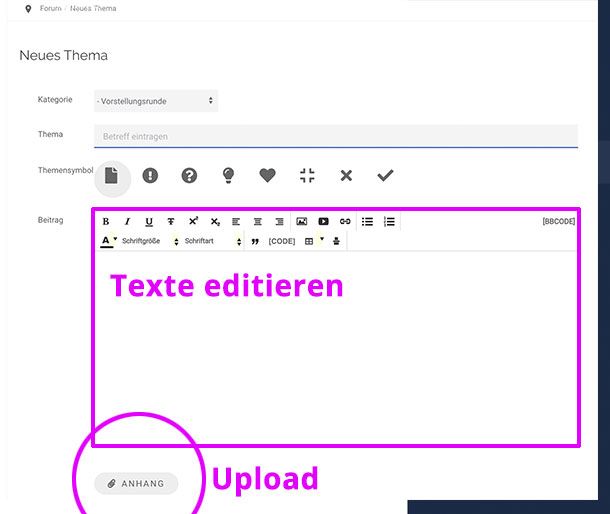The height and width of the screenshot is (514, 610).
Task: Toggle BBCODE source mode
Action: [x=558, y=221]
